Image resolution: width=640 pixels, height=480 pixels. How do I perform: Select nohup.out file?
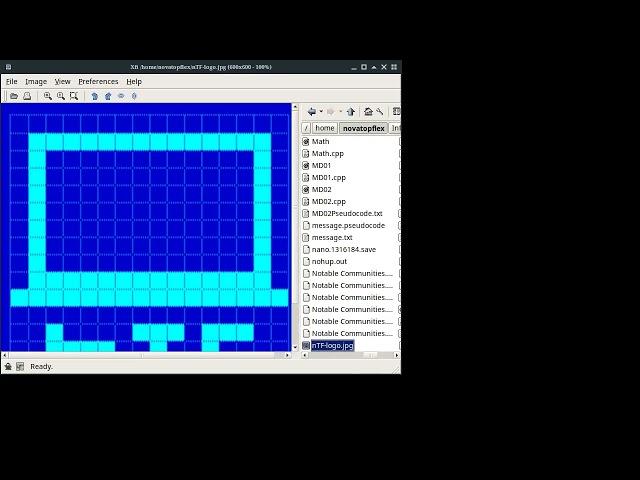pyautogui.click(x=329, y=262)
